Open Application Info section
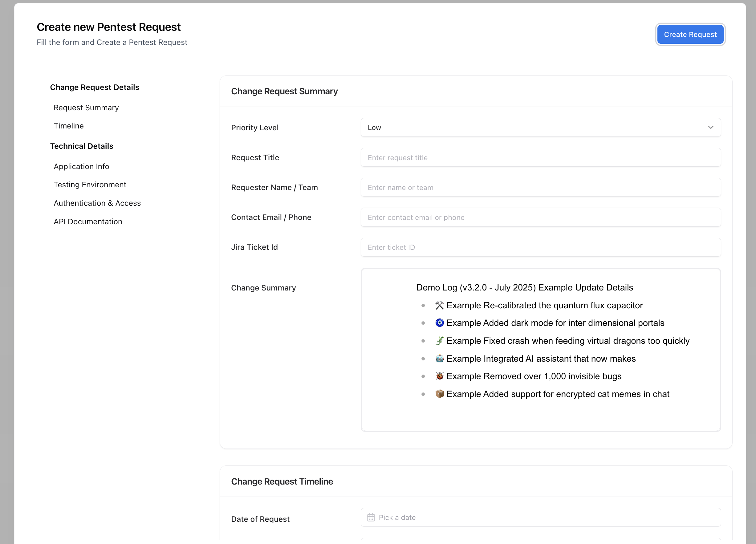The height and width of the screenshot is (544, 756). (x=81, y=166)
